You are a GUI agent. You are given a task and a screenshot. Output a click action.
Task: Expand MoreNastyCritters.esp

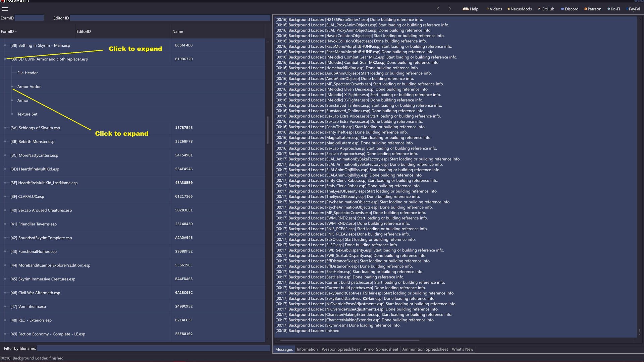tap(5, 155)
